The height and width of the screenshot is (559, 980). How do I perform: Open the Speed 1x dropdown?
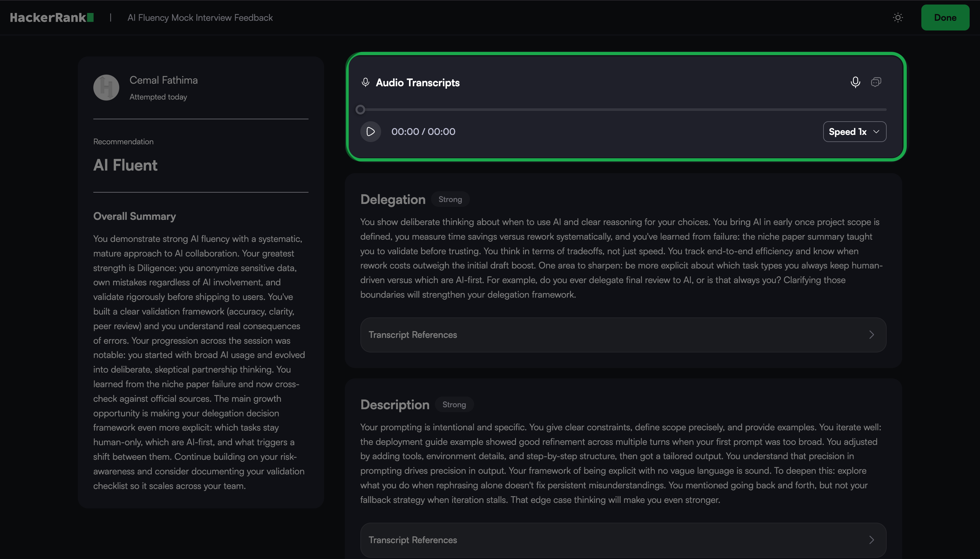point(854,132)
